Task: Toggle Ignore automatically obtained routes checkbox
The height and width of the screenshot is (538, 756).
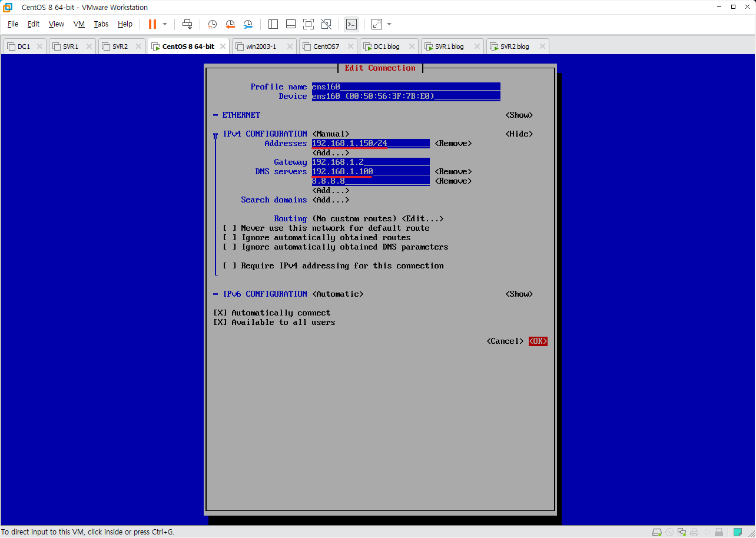Action: tap(229, 238)
